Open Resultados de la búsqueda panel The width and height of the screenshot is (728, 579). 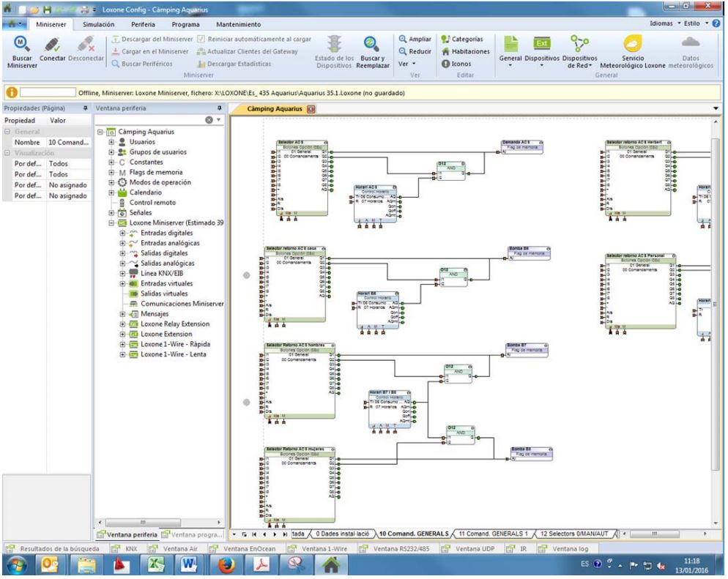pos(53,549)
